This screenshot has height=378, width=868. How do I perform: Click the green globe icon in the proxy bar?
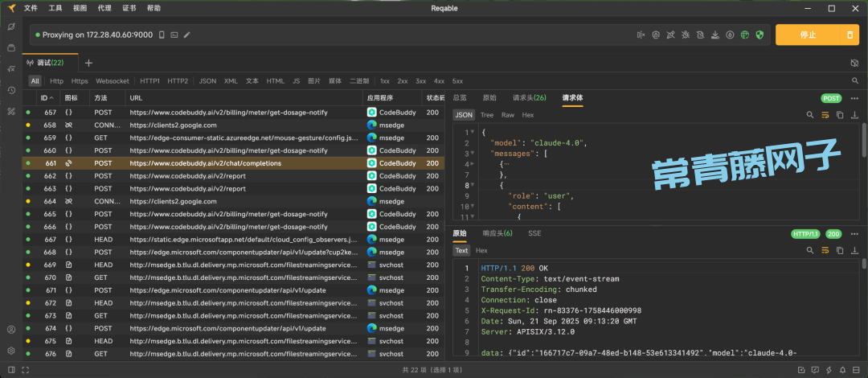coord(744,35)
